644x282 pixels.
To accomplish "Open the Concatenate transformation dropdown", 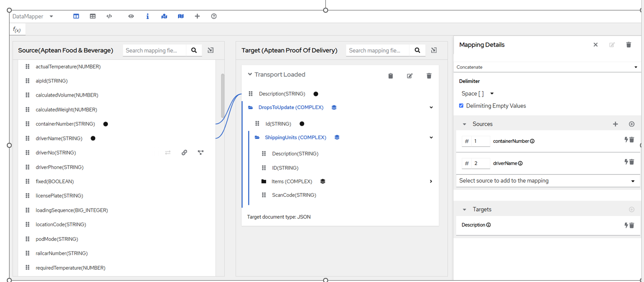I will click(x=547, y=67).
